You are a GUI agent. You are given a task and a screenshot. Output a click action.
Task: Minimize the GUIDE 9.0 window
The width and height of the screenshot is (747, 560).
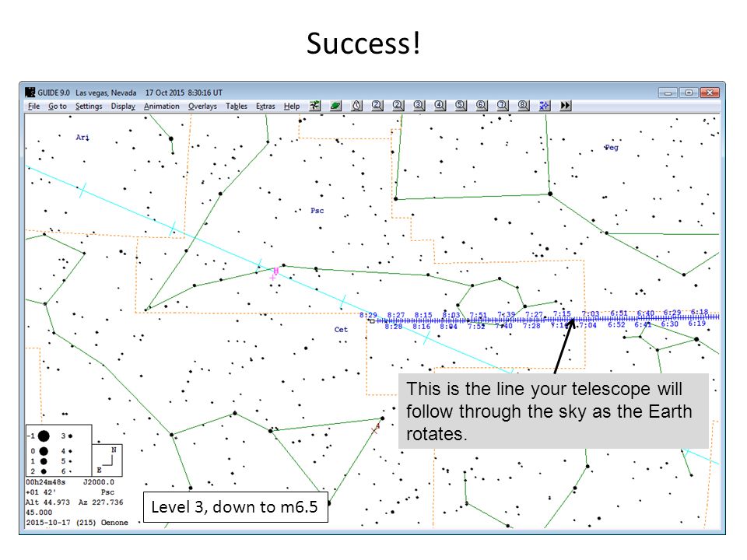[668, 93]
